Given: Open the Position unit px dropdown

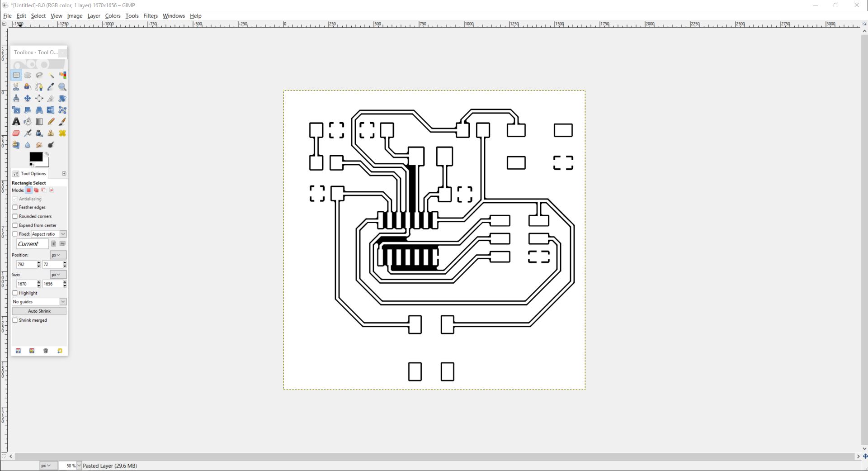Looking at the screenshot, I should coord(58,255).
